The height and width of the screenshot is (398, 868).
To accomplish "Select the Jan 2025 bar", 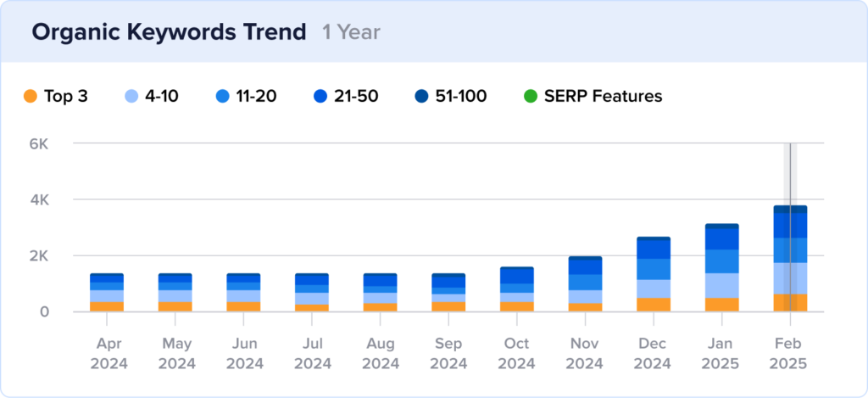I will (x=722, y=267).
